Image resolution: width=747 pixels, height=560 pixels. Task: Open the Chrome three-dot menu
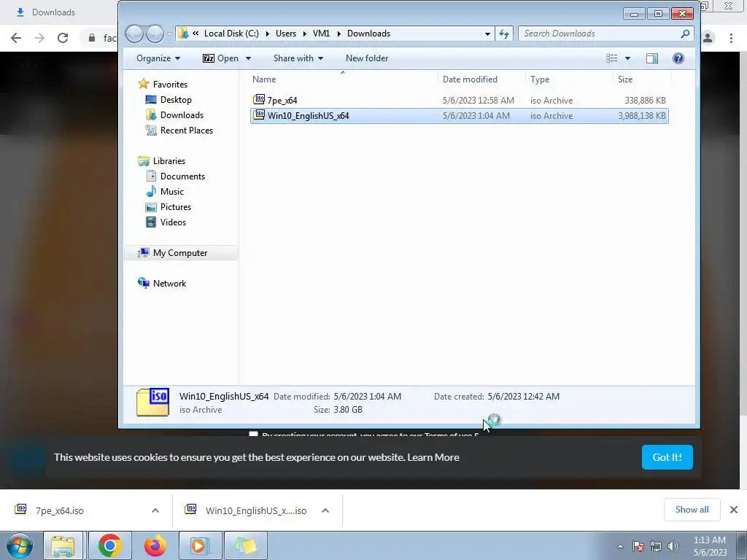[731, 38]
